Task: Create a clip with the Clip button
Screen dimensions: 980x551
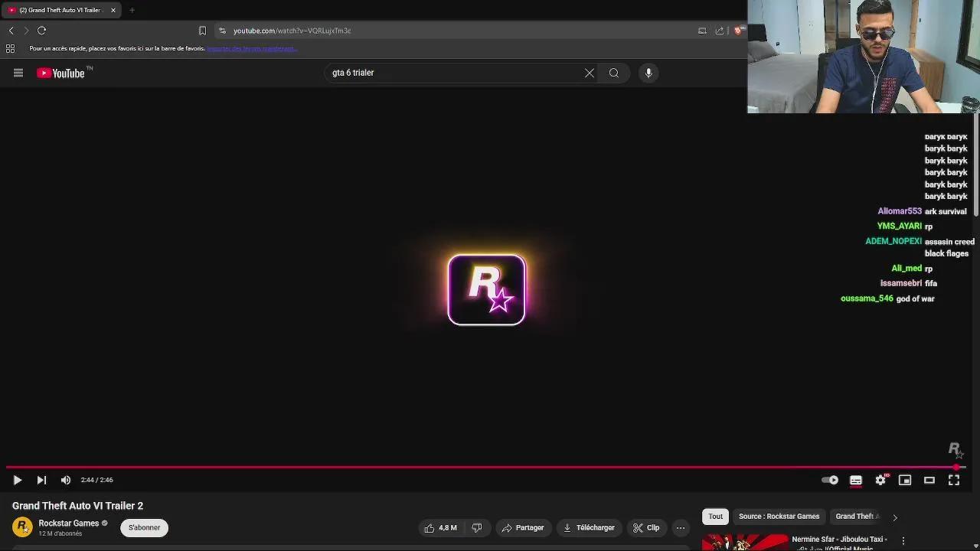Action: [646, 527]
